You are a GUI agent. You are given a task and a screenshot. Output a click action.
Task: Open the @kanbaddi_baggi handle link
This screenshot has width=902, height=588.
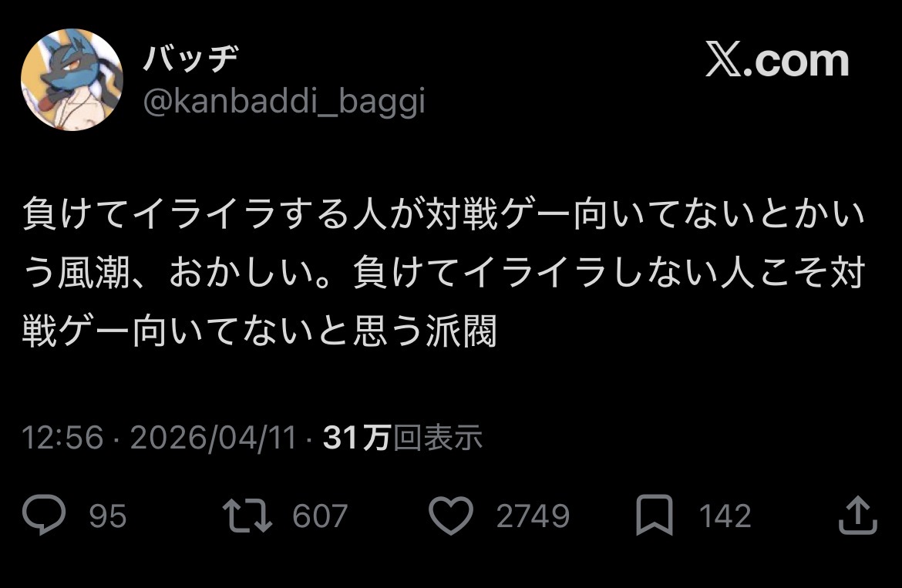[x=284, y=101]
